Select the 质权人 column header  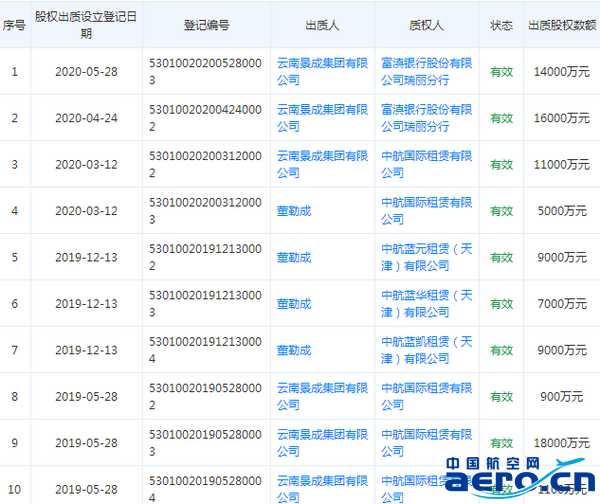coord(426,25)
